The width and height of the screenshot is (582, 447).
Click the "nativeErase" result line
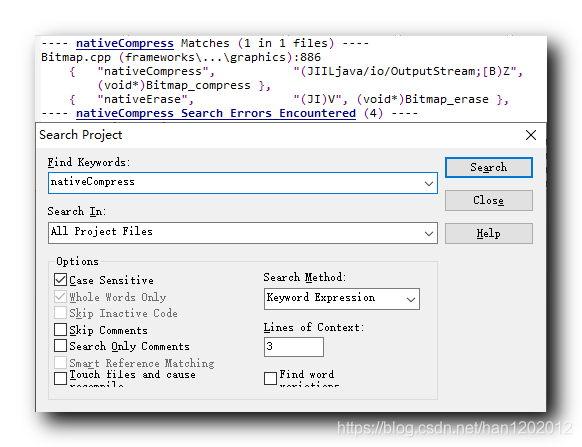point(289,99)
